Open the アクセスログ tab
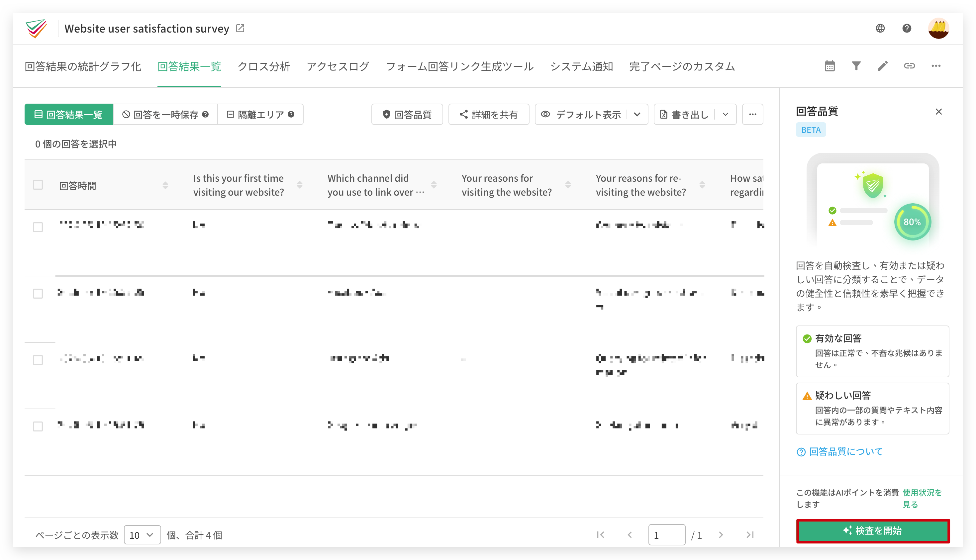Image resolution: width=976 pixels, height=560 pixels. [x=338, y=66]
